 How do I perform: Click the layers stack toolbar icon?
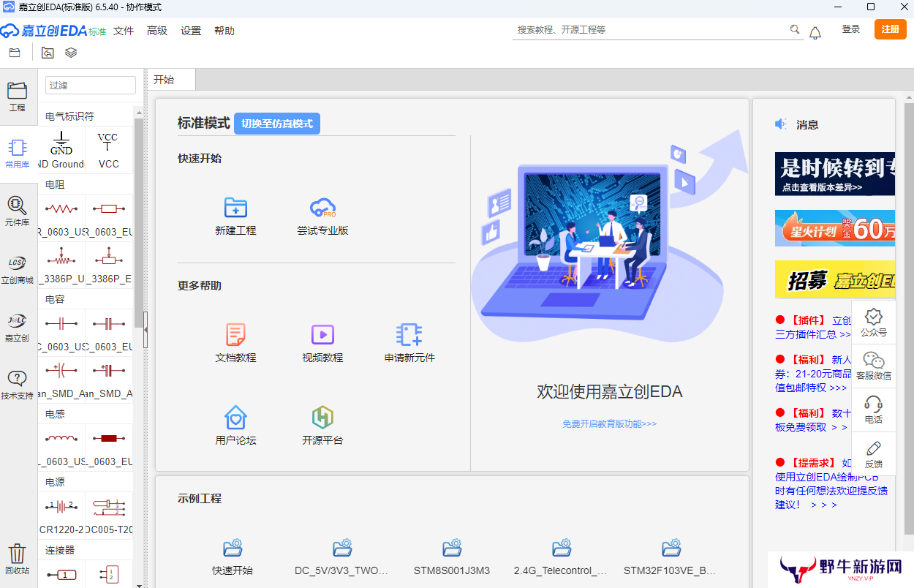tap(71, 53)
